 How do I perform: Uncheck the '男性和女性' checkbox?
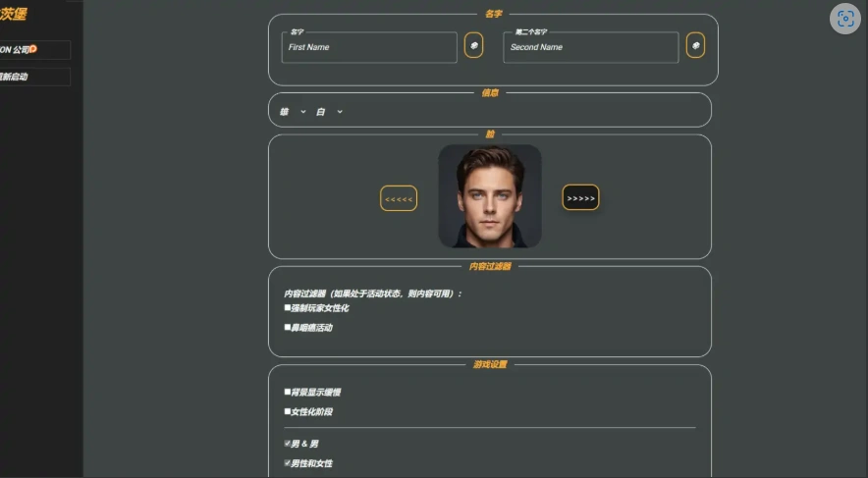pos(288,463)
